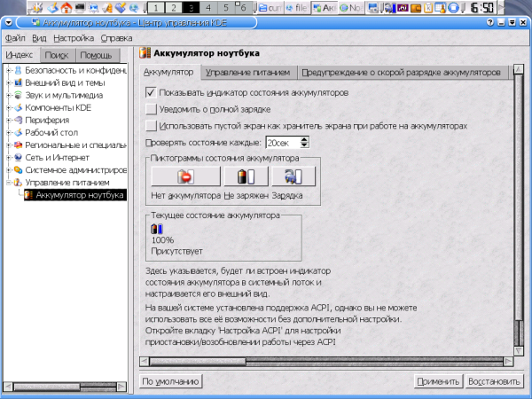The width and height of the screenshot is (532, 399).
Task: Collapse Управление питанием tree node
Action: pos(9,183)
